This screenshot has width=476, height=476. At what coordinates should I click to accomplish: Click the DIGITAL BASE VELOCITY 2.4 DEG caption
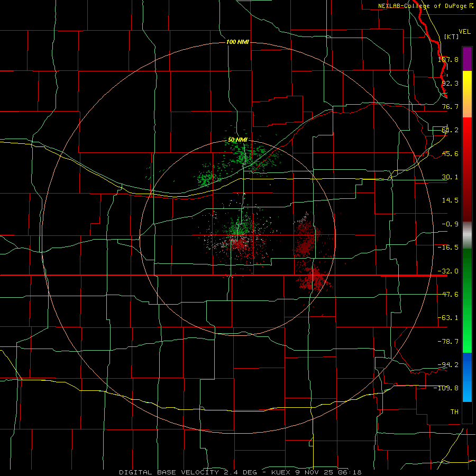pos(188,472)
